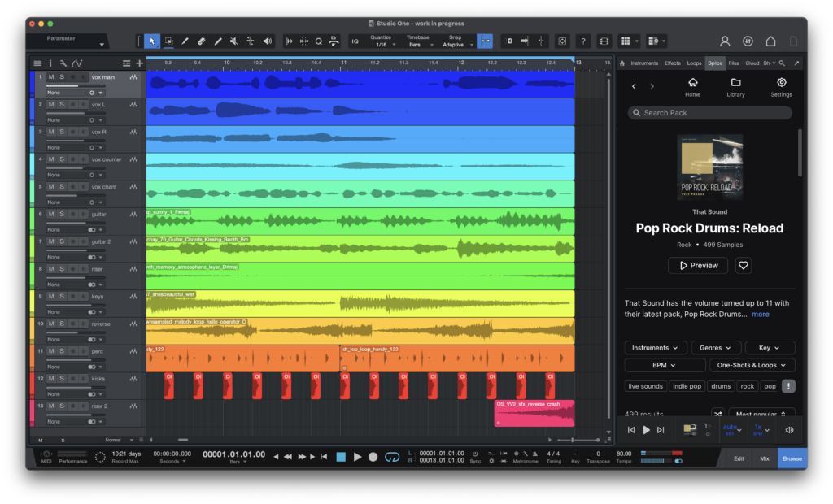Switch to the Instruments browser tab

click(644, 63)
